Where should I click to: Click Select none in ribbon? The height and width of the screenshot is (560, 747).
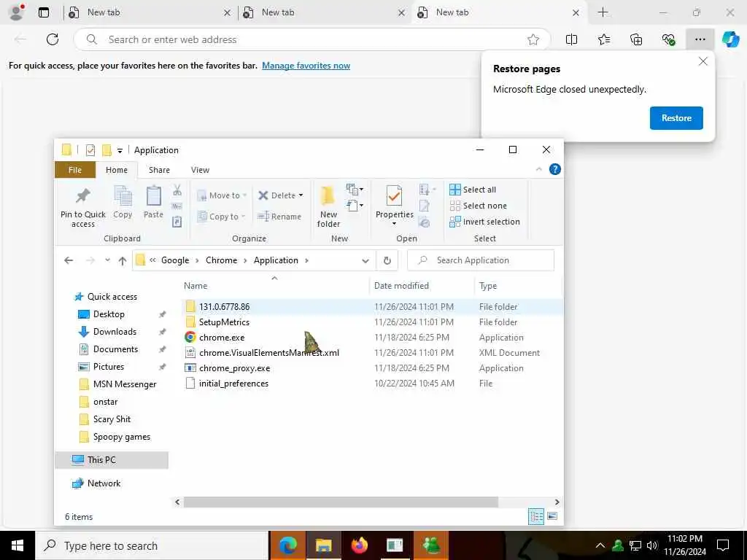click(479, 206)
